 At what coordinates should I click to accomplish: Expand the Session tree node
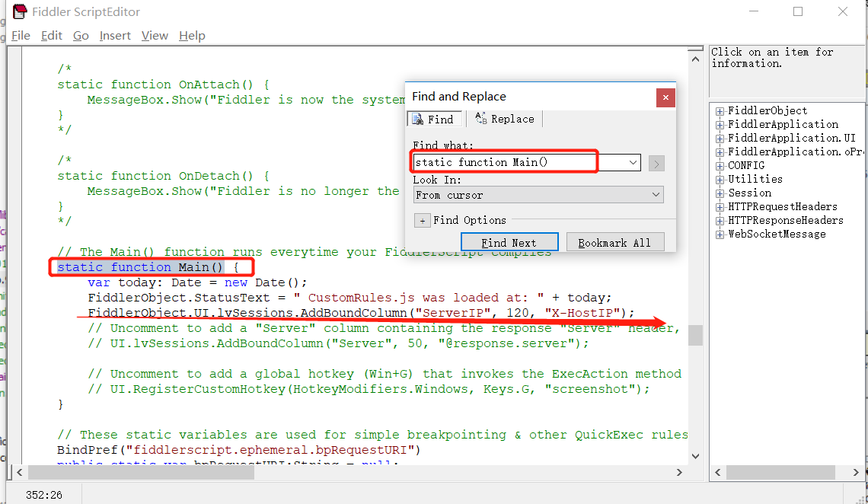[720, 193]
